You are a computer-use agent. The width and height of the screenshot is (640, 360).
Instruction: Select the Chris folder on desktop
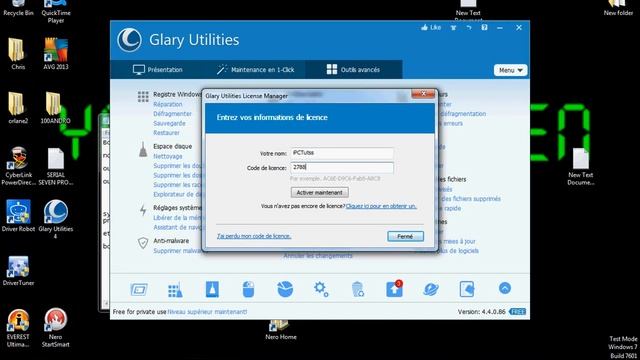[x=18, y=54]
